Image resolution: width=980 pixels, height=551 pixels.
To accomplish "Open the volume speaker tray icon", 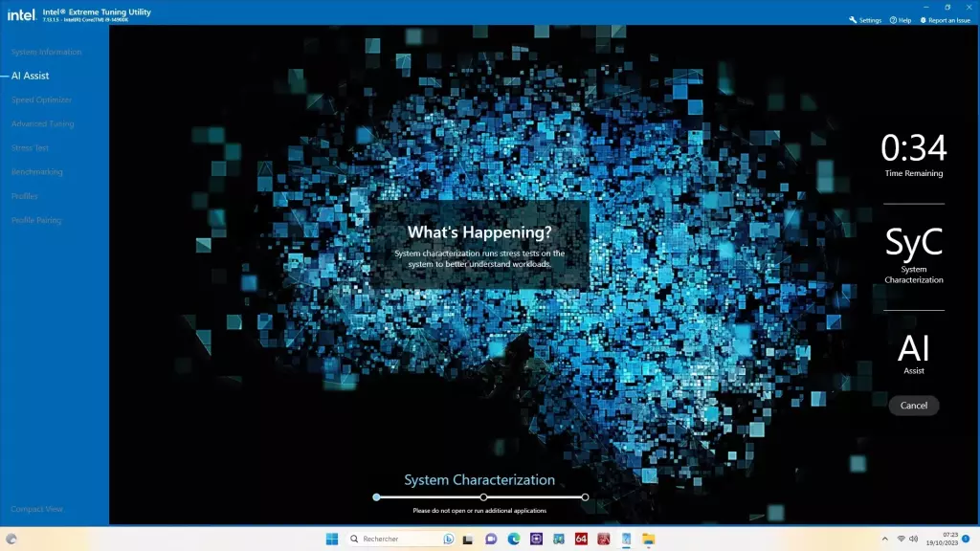I will click(x=914, y=539).
